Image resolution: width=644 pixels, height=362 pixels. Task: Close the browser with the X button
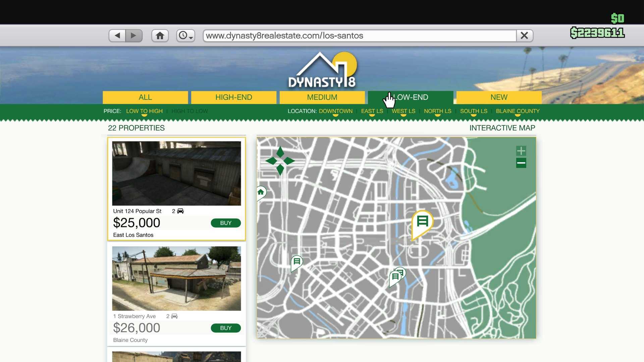pos(525,36)
